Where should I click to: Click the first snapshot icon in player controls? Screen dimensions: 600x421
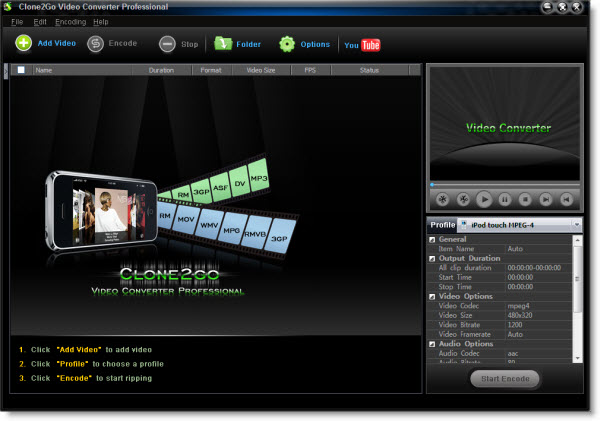(442, 199)
